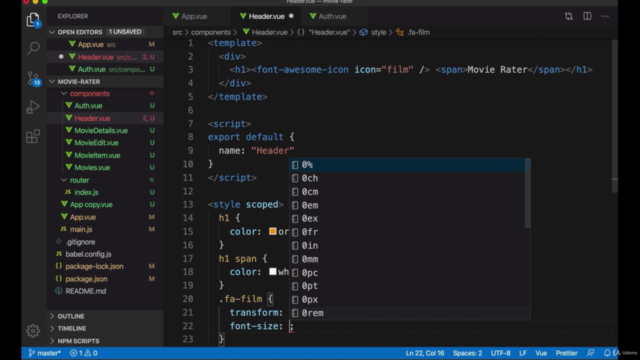Open MovieItem.vue file

105,156
